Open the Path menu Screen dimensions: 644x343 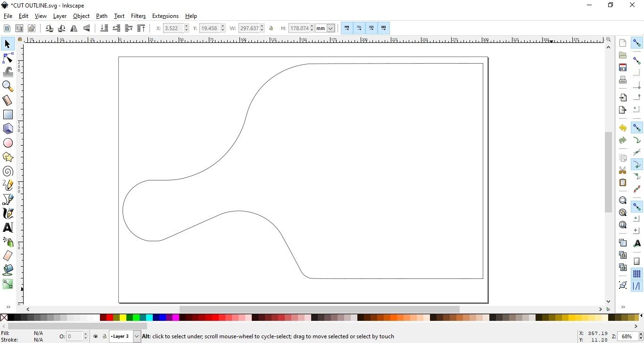click(101, 16)
